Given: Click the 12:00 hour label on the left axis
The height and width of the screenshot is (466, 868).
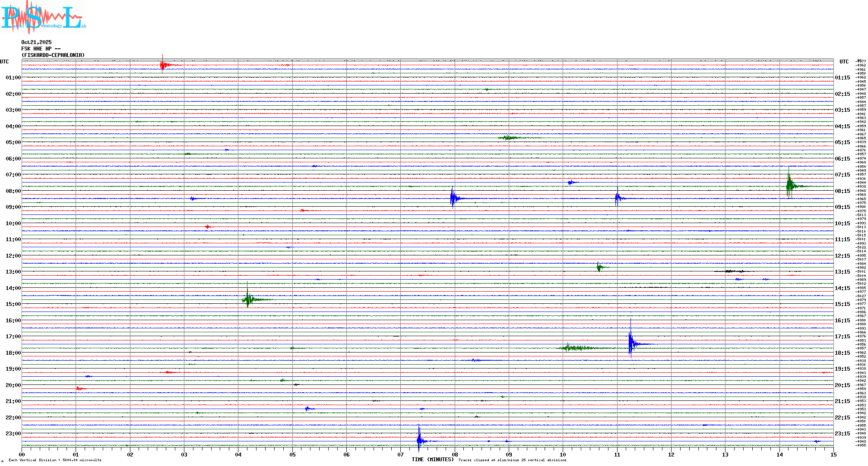Looking at the screenshot, I should (x=13, y=256).
